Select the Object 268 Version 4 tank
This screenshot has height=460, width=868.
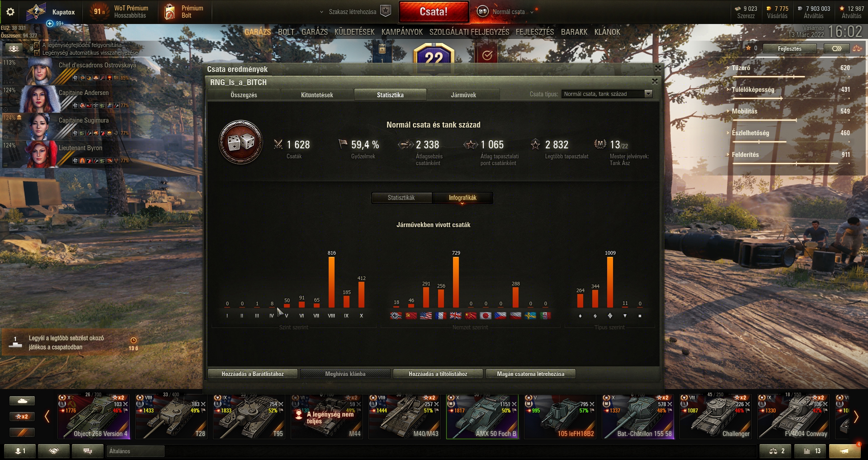94,416
